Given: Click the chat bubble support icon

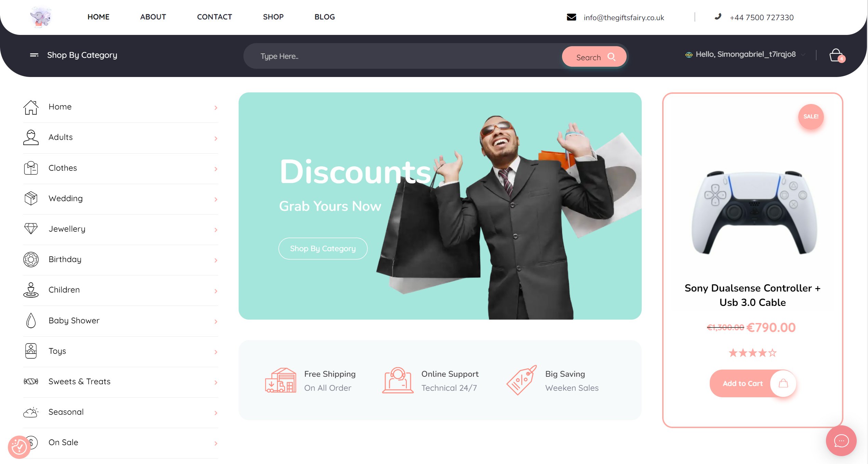Looking at the screenshot, I should point(841,441).
